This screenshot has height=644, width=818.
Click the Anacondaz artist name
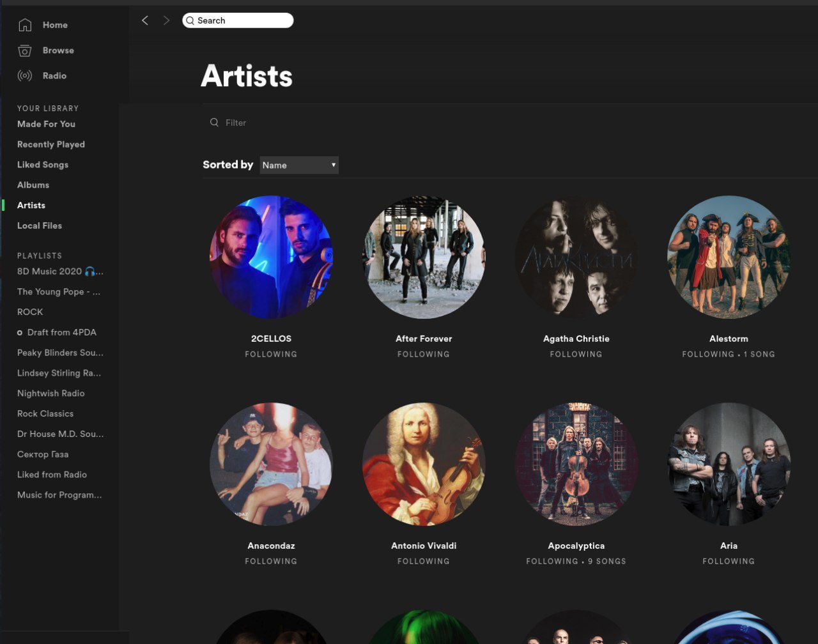tap(271, 546)
